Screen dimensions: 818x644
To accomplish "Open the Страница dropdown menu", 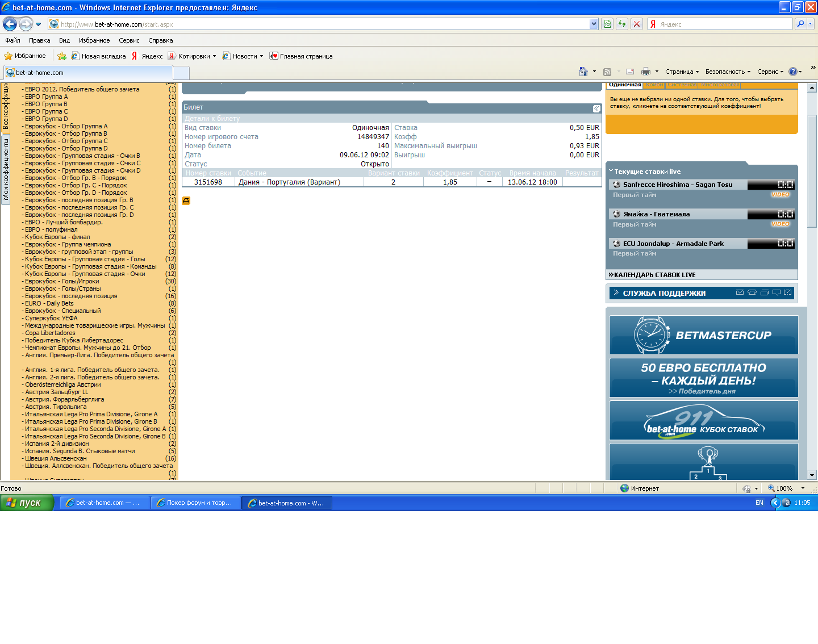I will 681,72.
